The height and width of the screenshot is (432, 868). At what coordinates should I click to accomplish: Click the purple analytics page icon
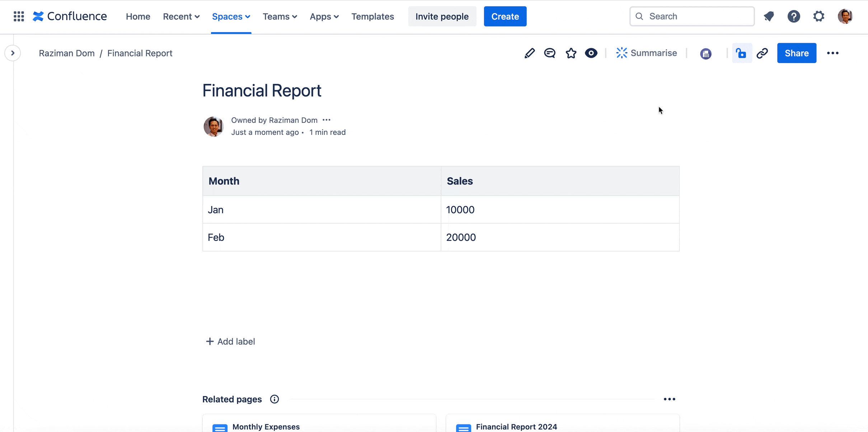705,53
